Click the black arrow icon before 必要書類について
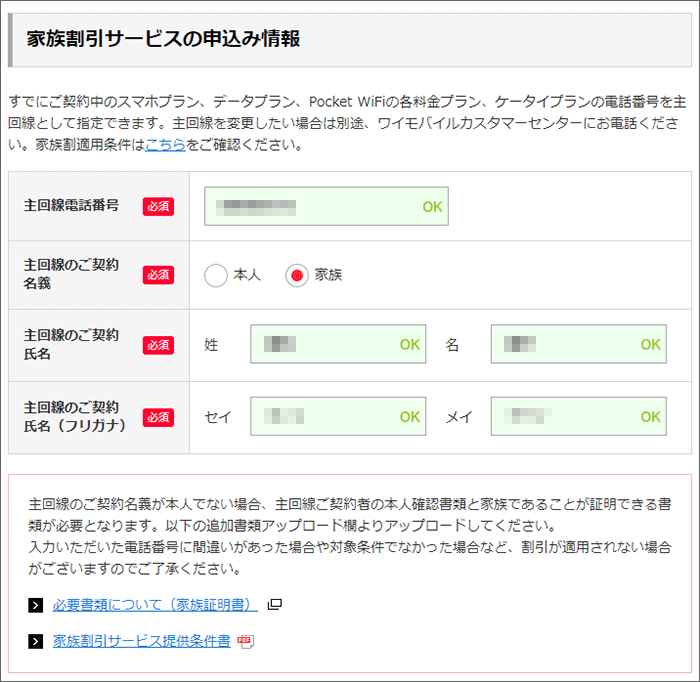This screenshot has height=682, width=700. [x=36, y=605]
